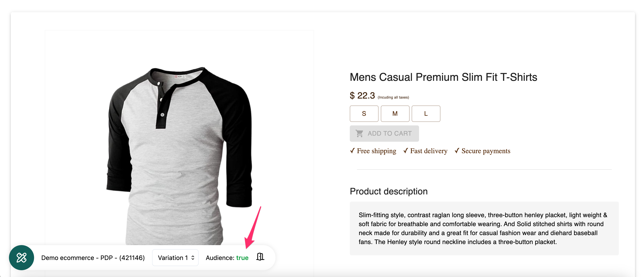Click the Demo ecommerce - PDP experiment name
Screen dimensions: 644x277
pos(93,257)
